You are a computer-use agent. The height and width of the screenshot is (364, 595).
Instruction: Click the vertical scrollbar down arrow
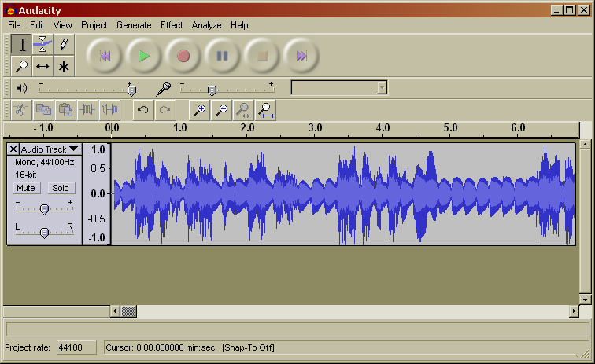pos(585,300)
